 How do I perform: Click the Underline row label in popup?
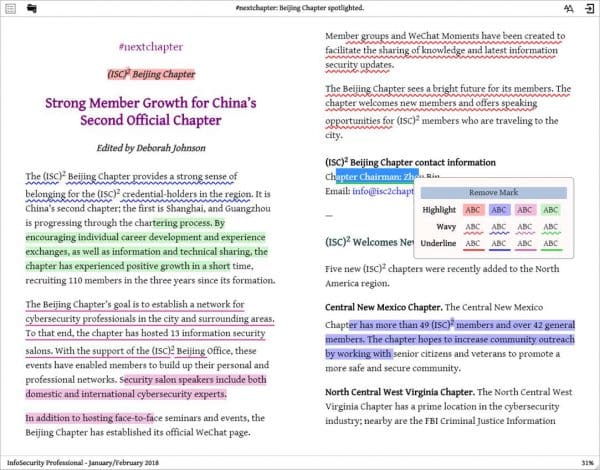pyautogui.click(x=438, y=243)
